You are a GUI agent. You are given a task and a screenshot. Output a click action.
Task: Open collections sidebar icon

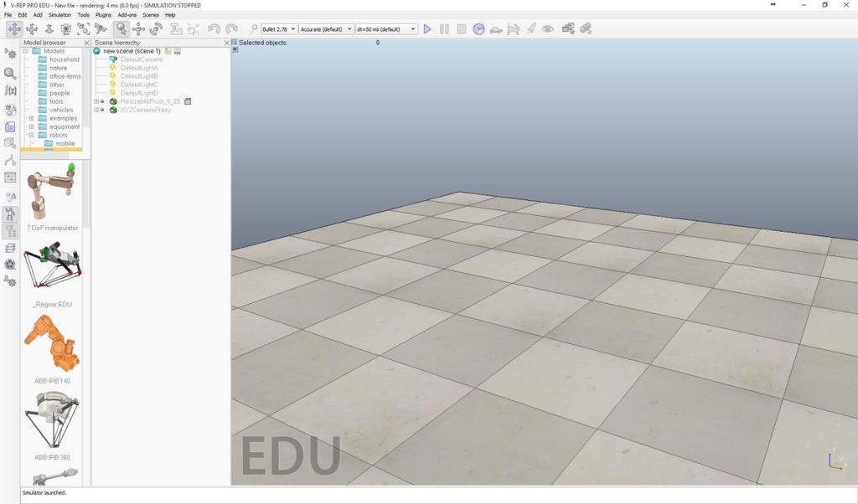(x=10, y=110)
